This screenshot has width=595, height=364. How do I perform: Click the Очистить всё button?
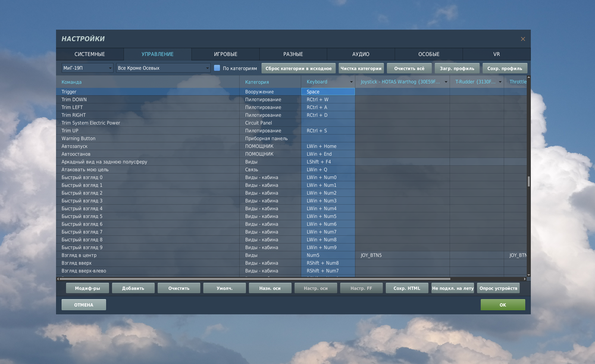(x=409, y=68)
